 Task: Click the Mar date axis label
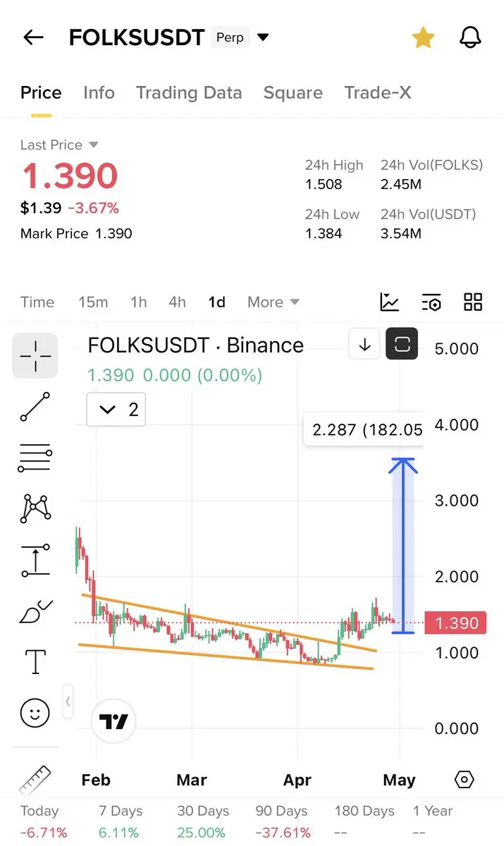click(x=192, y=780)
